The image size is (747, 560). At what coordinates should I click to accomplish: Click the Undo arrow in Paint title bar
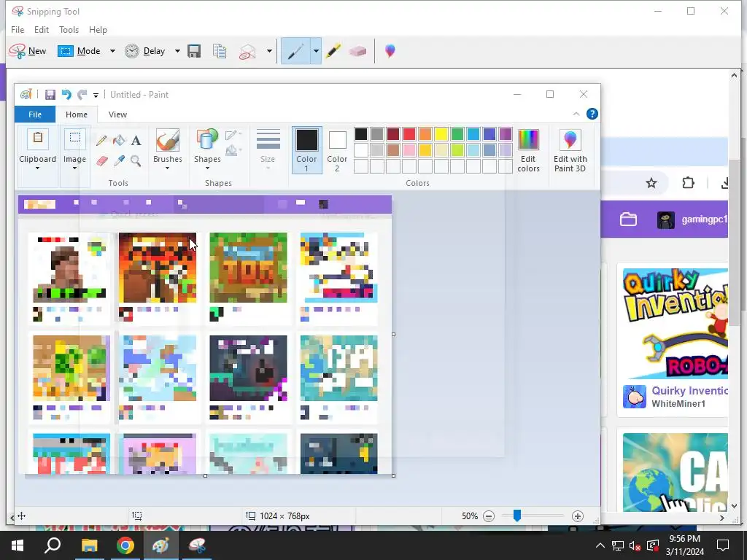[x=66, y=94]
